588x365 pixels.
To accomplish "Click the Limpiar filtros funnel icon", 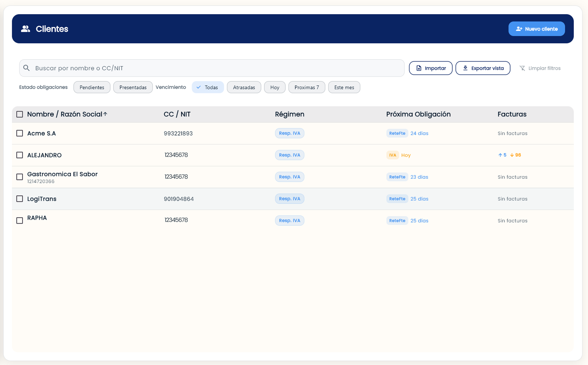I will coord(522,68).
